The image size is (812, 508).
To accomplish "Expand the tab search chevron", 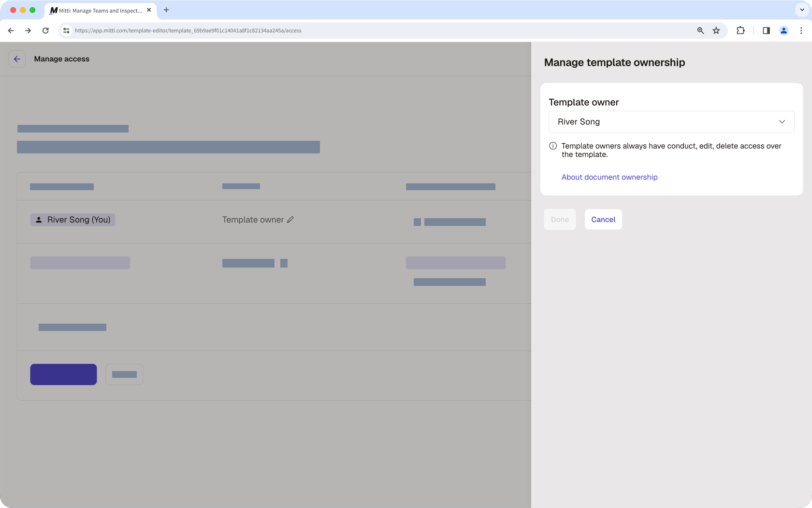I will coord(802,10).
